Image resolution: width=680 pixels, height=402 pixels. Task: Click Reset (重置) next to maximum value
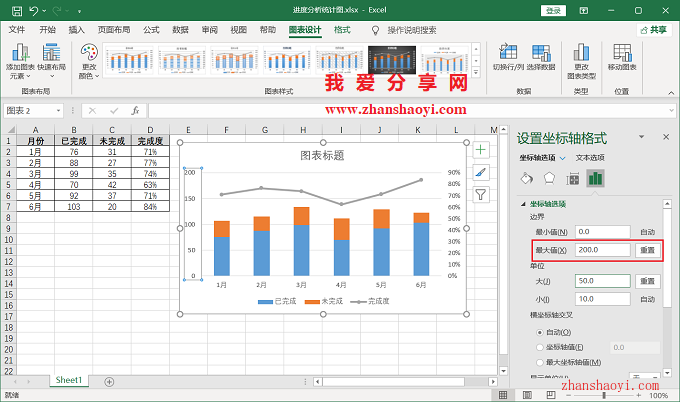point(647,250)
